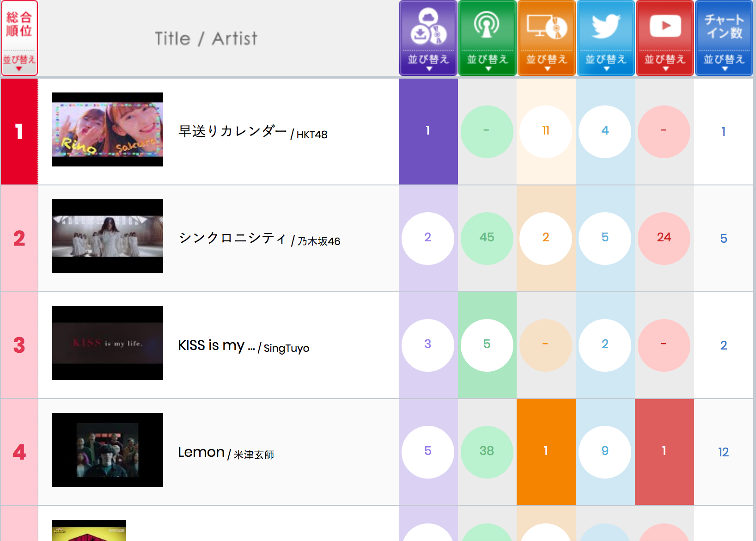Click the HKT48 video thumbnail
756x541 pixels.
click(x=108, y=129)
